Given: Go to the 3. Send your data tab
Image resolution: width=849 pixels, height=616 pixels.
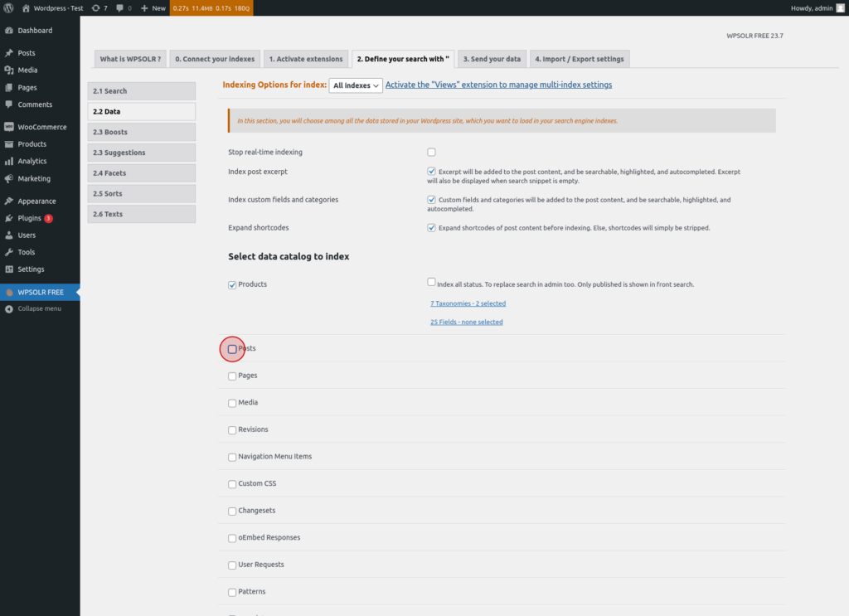Looking at the screenshot, I should point(492,59).
